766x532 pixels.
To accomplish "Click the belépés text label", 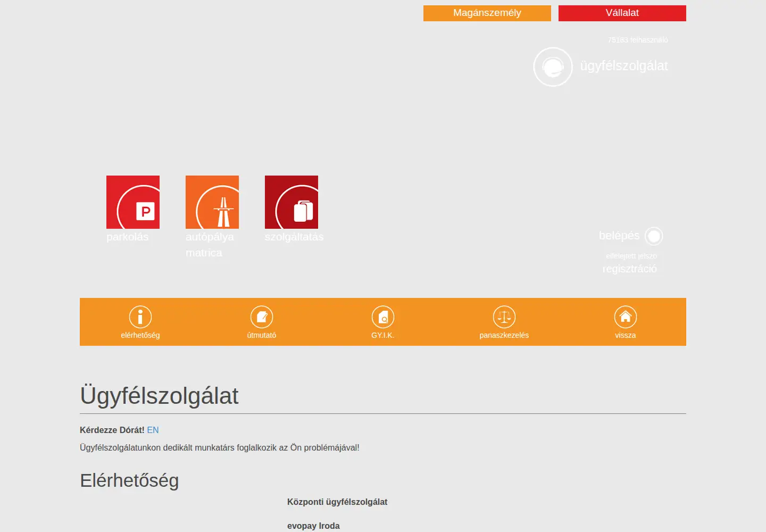I will point(619,236).
